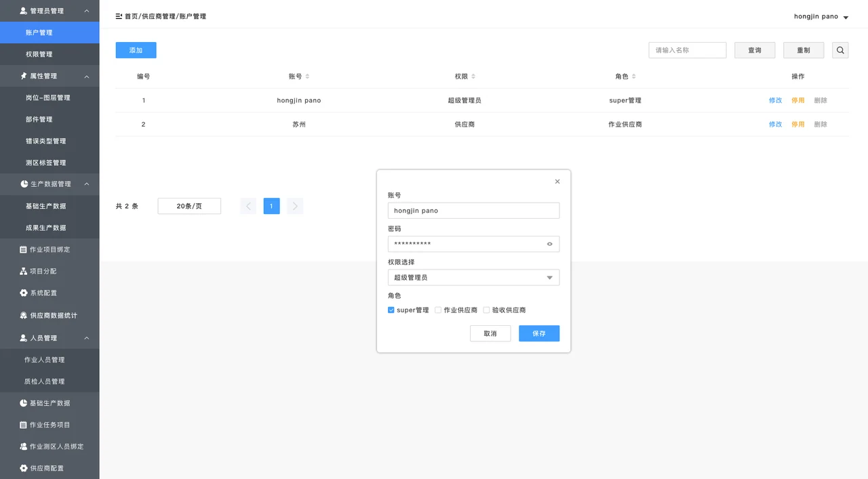Screen dimensions: 868x479
Task: Click the 重制 button
Action: [804, 50]
